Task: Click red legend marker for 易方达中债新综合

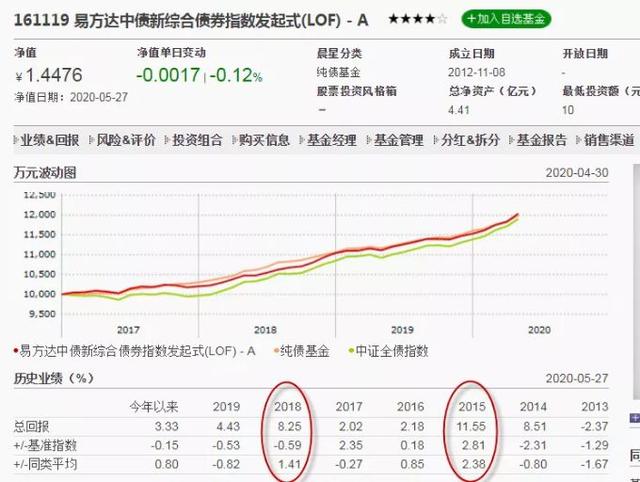Action: (x=16, y=351)
